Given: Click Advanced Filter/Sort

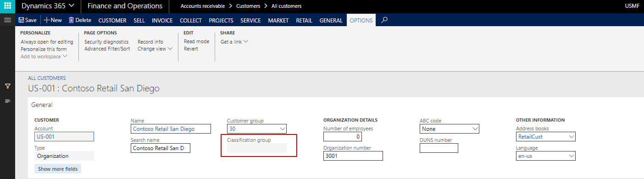Looking at the screenshot, I should point(107,49).
